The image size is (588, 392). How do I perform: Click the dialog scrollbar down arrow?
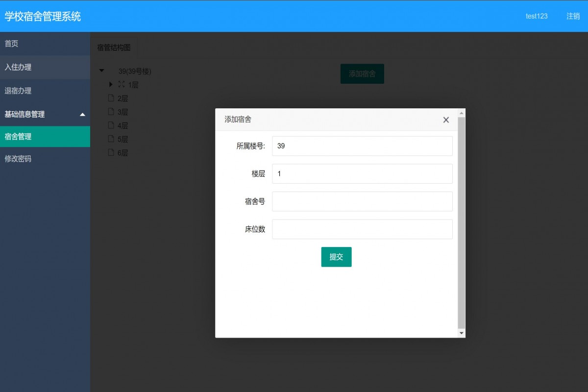click(461, 333)
